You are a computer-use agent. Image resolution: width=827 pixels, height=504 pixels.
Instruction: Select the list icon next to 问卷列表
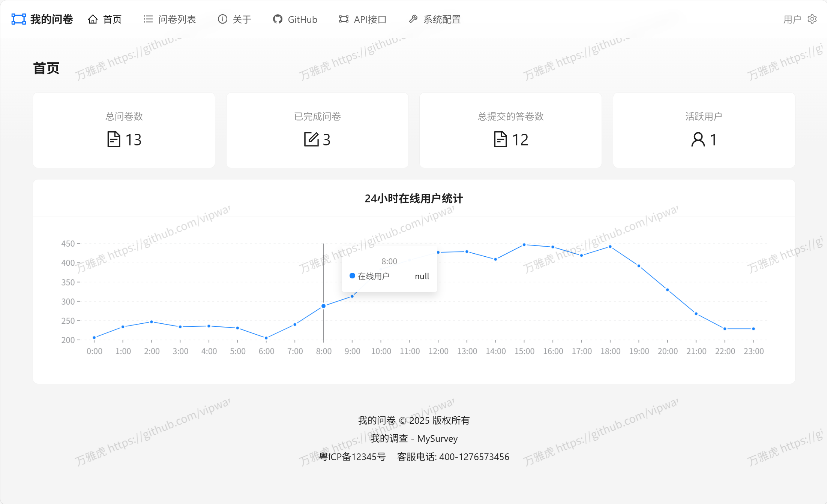click(148, 19)
